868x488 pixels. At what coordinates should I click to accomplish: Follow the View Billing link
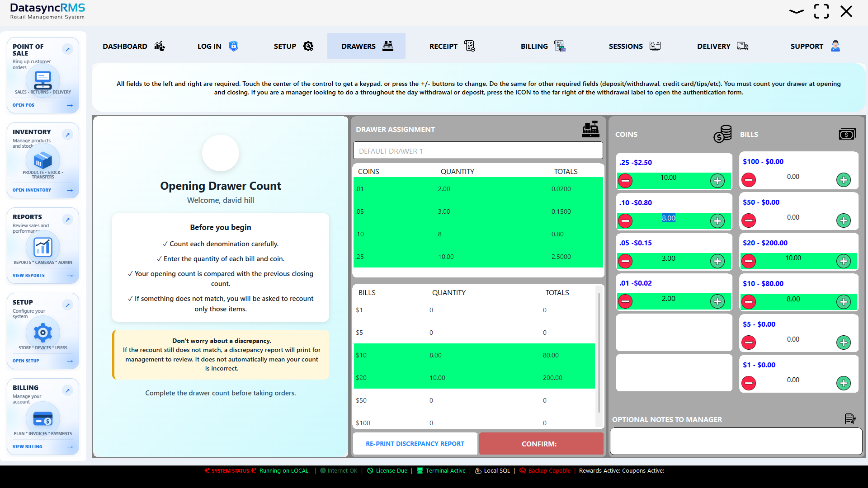click(42, 446)
